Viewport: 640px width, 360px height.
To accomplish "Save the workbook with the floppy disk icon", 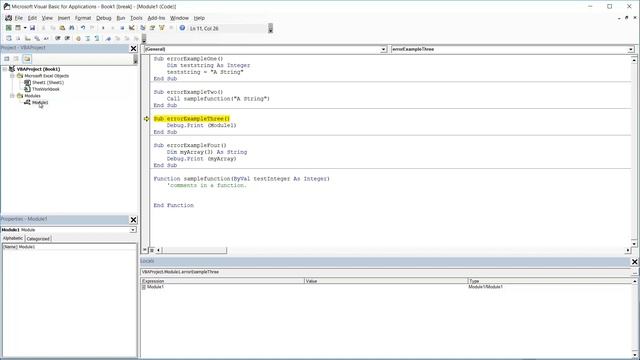I will click(32, 28).
